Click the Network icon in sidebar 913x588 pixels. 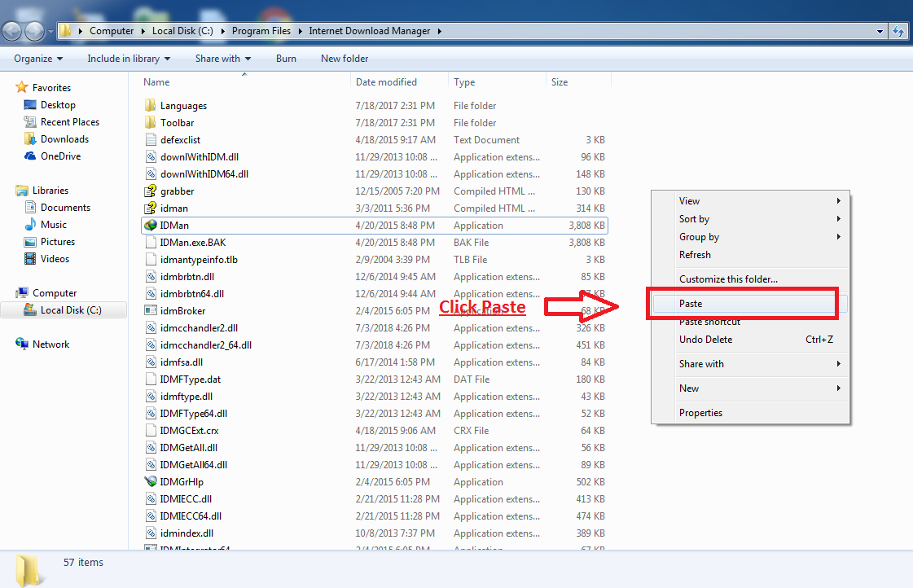21,344
